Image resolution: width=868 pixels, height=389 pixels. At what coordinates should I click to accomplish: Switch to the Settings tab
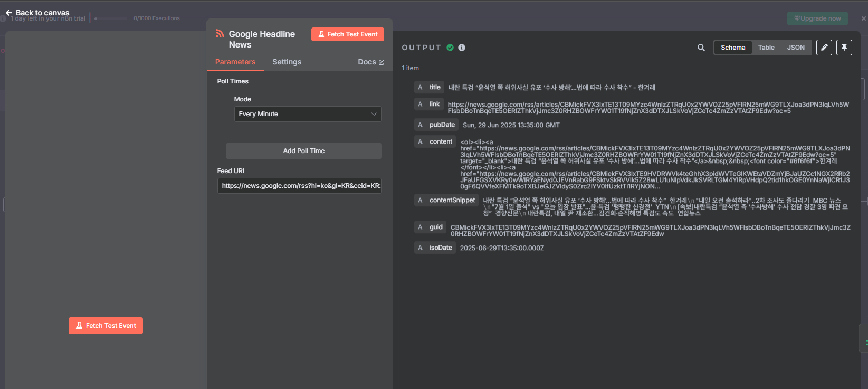(x=287, y=62)
